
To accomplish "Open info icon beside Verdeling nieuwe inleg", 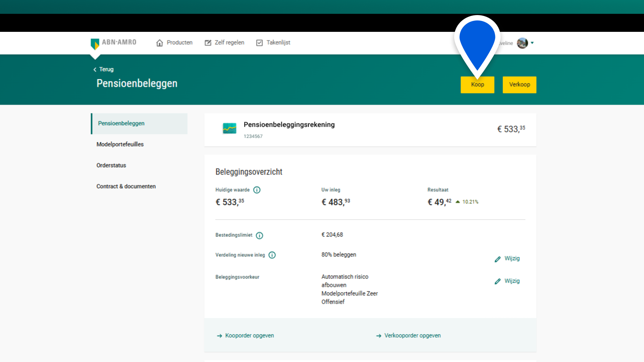I will pyautogui.click(x=272, y=255).
